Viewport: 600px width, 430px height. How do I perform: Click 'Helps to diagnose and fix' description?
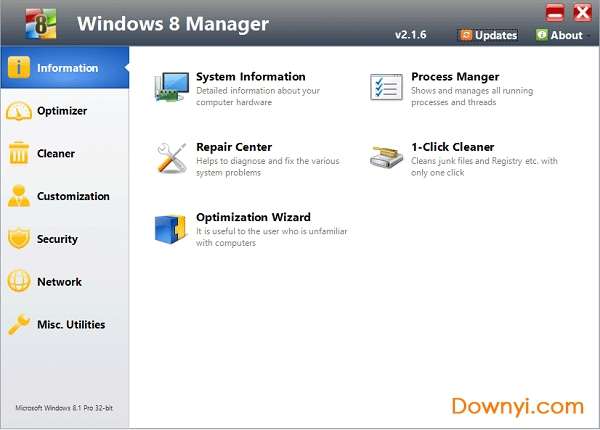(x=267, y=167)
